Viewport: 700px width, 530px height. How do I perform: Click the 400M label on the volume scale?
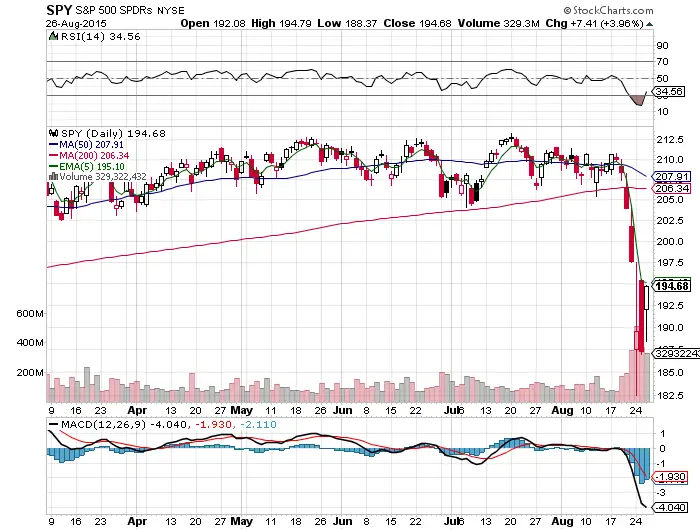(30, 343)
